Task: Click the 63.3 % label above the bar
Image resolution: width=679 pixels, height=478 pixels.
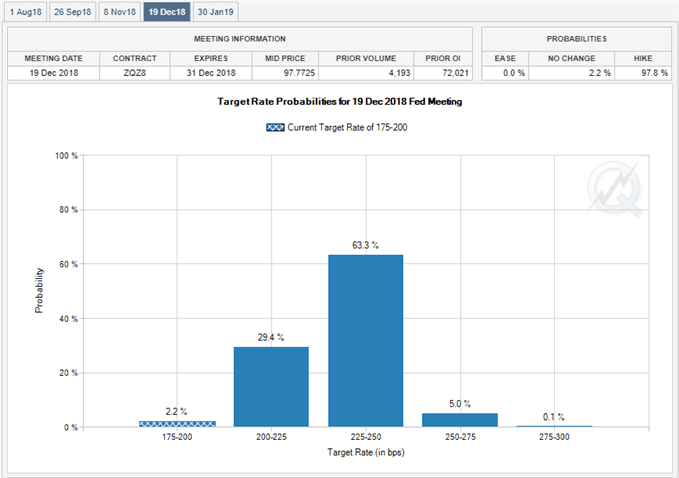Action: point(365,245)
